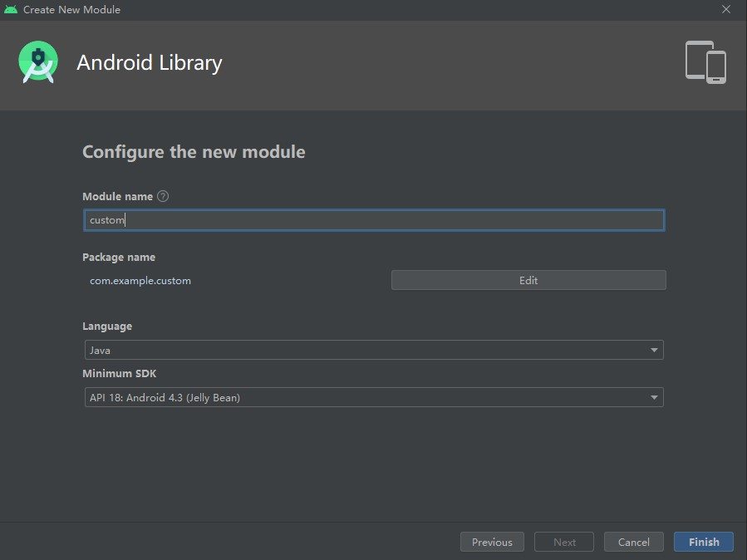This screenshot has height=560, width=747.
Task: Click the Android Studio logo icon
Action: pyautogui.click(x=38, y=62)
